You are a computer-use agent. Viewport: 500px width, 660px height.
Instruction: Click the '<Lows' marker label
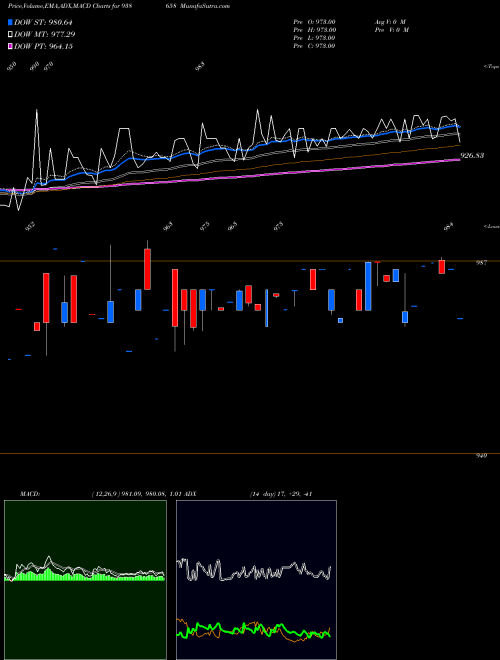[x=491, y=226]
